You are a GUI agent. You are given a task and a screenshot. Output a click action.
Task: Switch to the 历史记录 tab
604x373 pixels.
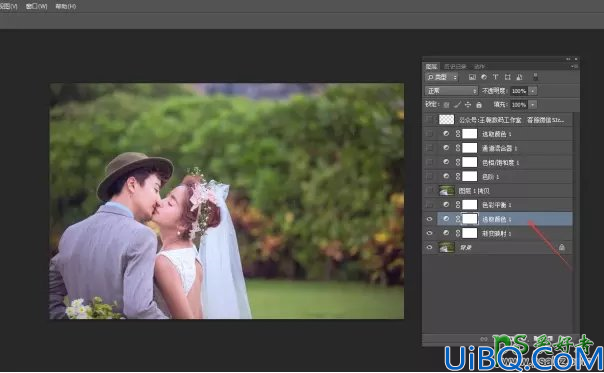[455, 66]
